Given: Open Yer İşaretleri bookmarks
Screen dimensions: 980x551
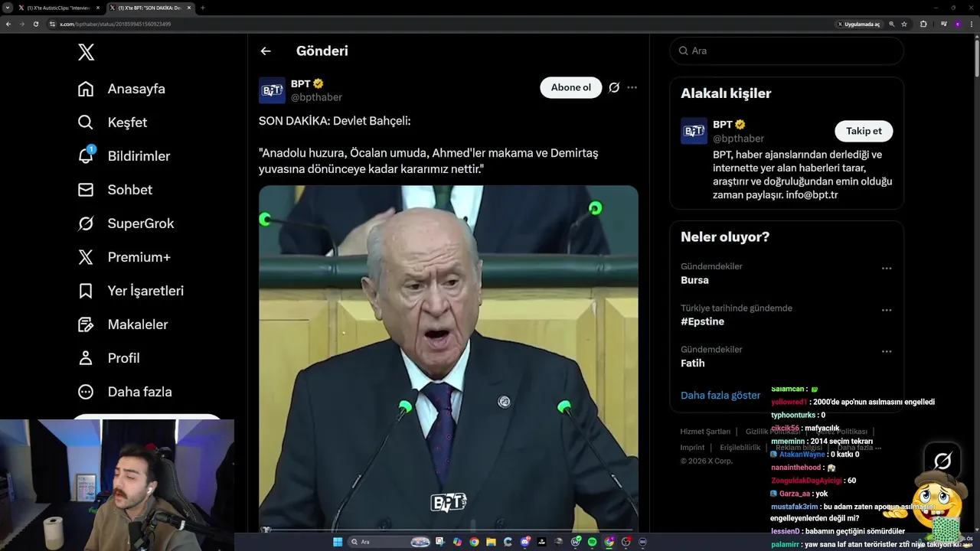Looking at the screenshot, I should point(131,291).
